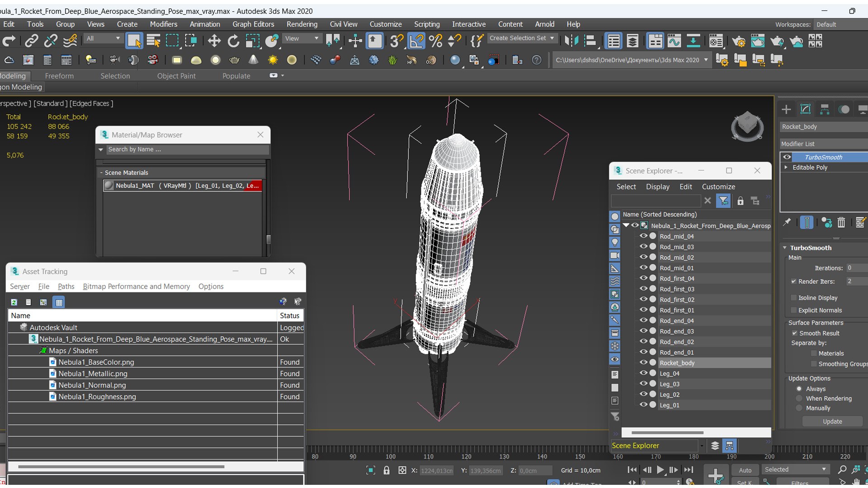The image size is (868, 488).
Task: Click Remove modifier trash icon
Action: coord(841,222)
